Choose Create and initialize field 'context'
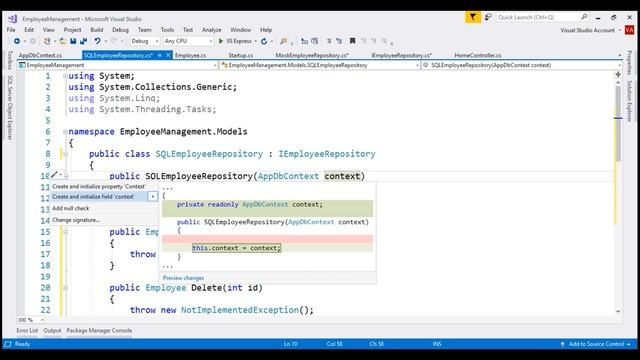 point(93,197)
